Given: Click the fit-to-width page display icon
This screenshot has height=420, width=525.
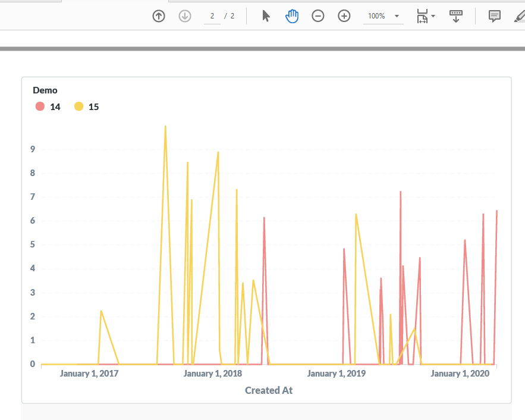Looking at the screenshot, I should pos(423,16).
